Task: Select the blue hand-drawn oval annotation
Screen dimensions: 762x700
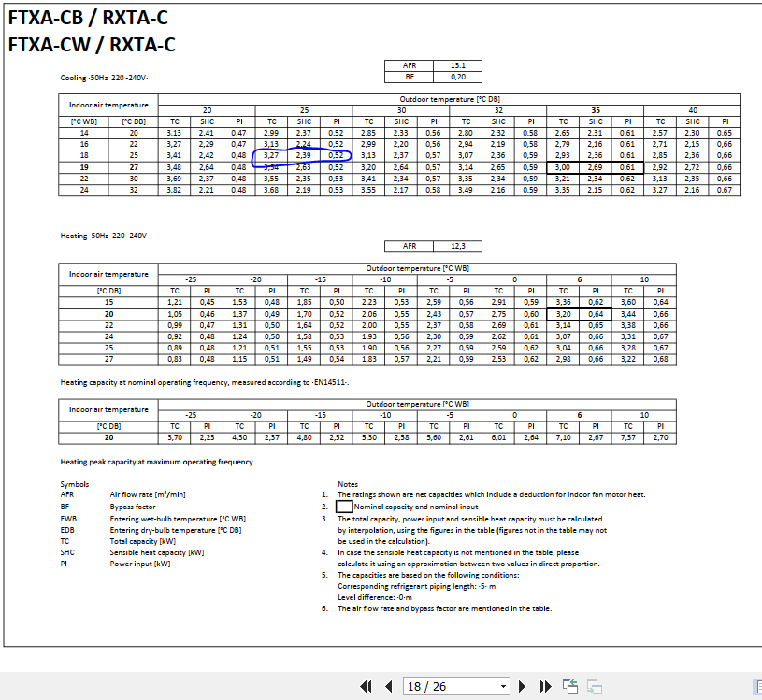Action: tap(305, 155)
